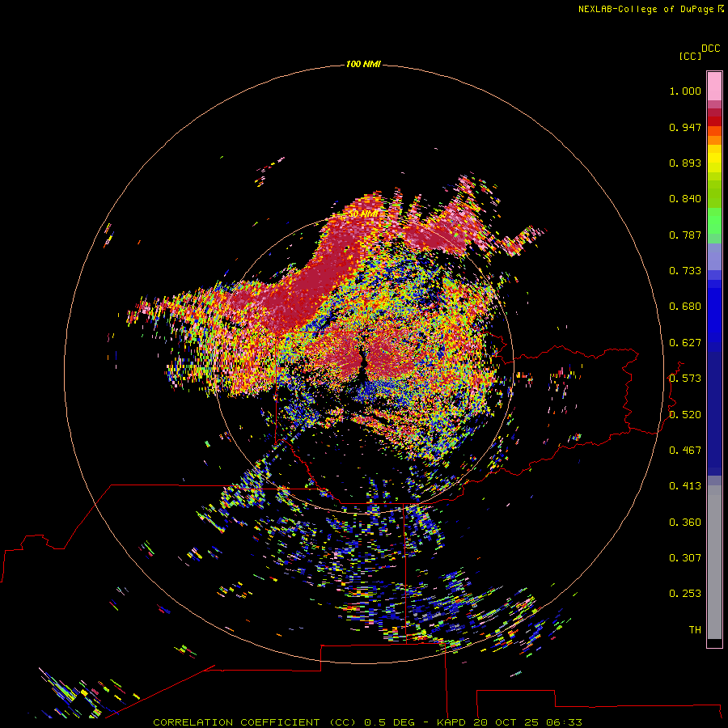Click the [CC] units label

coord(690,56)
